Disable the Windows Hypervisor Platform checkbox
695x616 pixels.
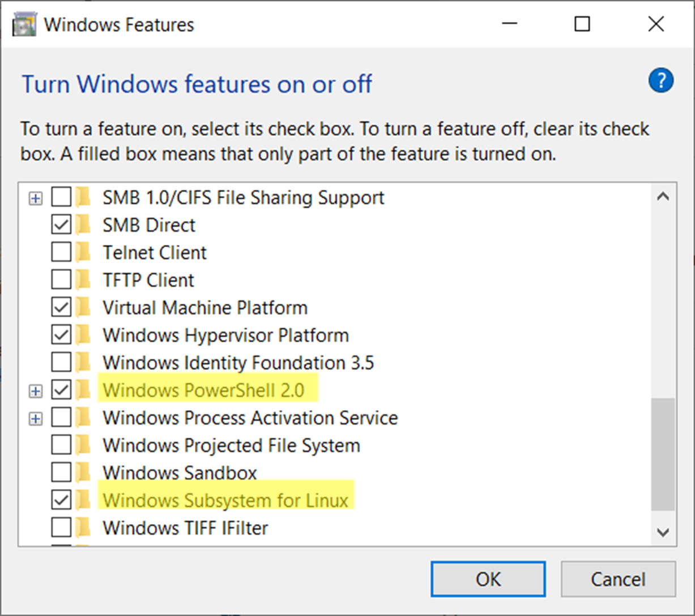pyautogui.click(x=61, y=335)
